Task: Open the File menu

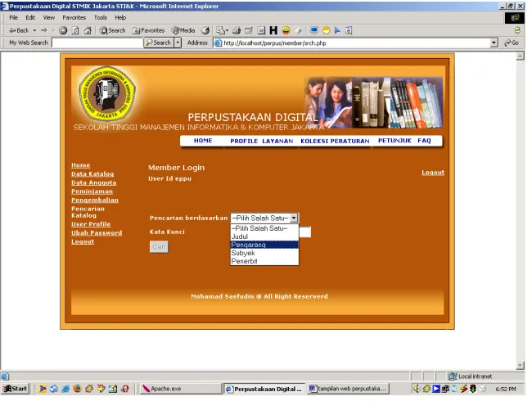Action: (14, 18)
